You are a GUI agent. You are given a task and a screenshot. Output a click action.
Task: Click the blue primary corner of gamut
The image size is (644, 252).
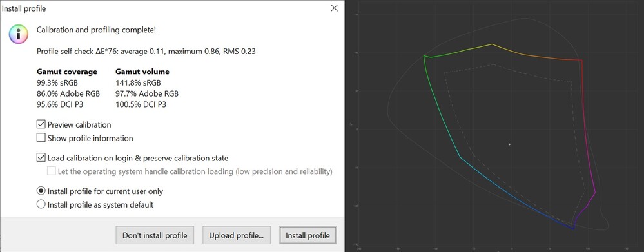coord(574,229)
